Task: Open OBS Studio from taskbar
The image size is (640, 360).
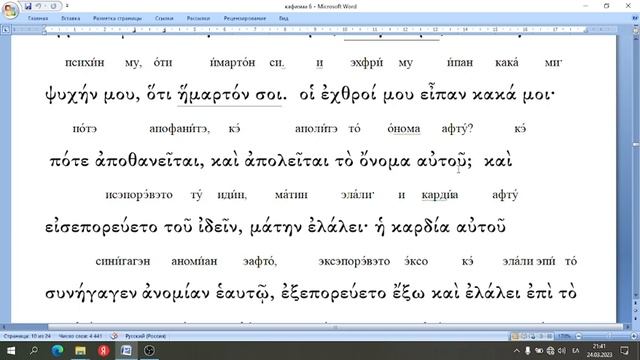Action: tap(149, 351)
